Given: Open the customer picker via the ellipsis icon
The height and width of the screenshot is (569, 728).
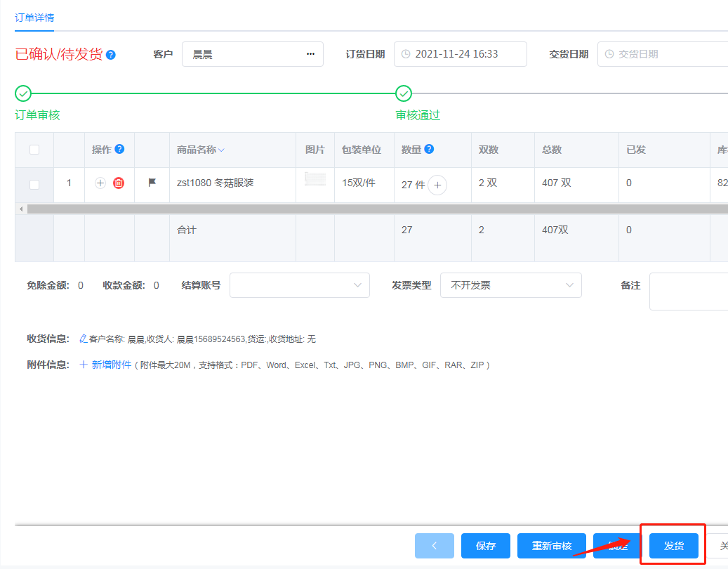Looking at the screenshot, I should (310, 54).
